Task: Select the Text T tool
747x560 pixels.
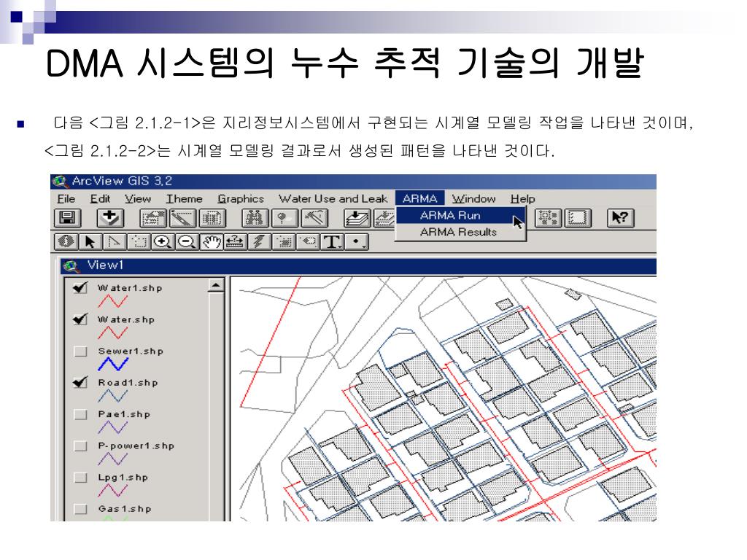Action: [x=333, y=242]
